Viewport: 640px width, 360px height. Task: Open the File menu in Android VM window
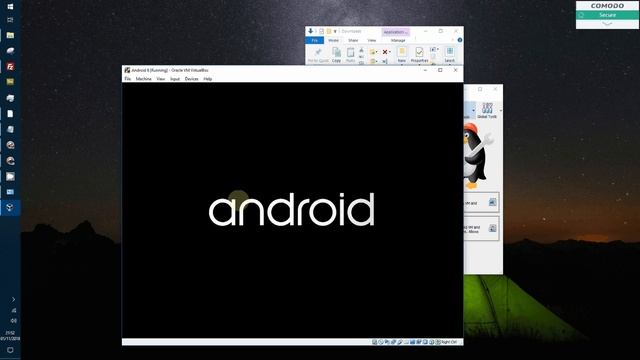click(128, 79)
